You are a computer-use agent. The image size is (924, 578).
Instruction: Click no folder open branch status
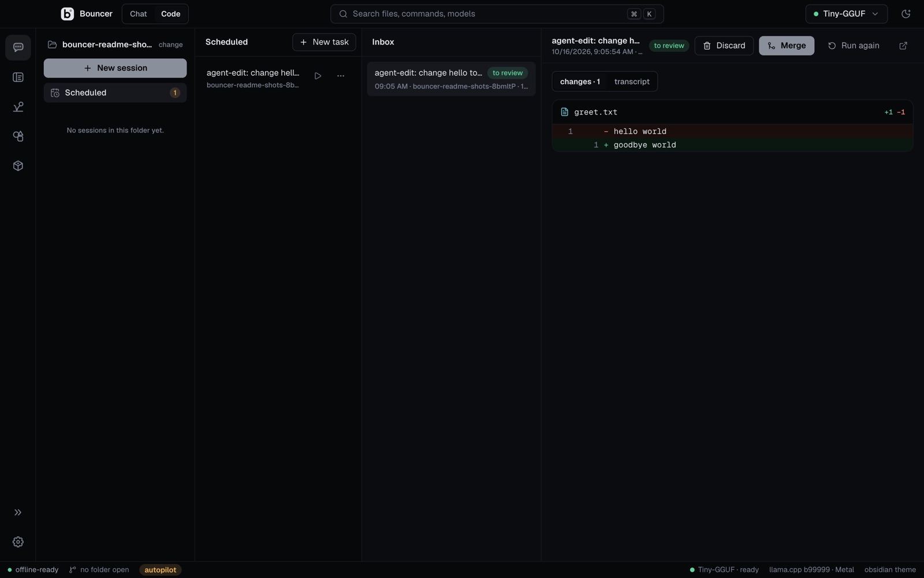99,570
